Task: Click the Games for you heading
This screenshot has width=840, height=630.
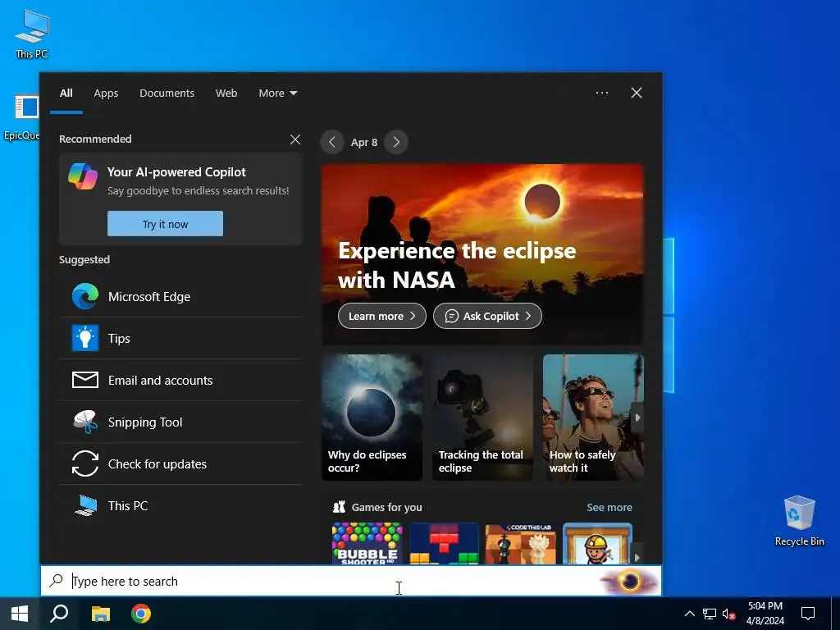Action: (x=387, y=507)
